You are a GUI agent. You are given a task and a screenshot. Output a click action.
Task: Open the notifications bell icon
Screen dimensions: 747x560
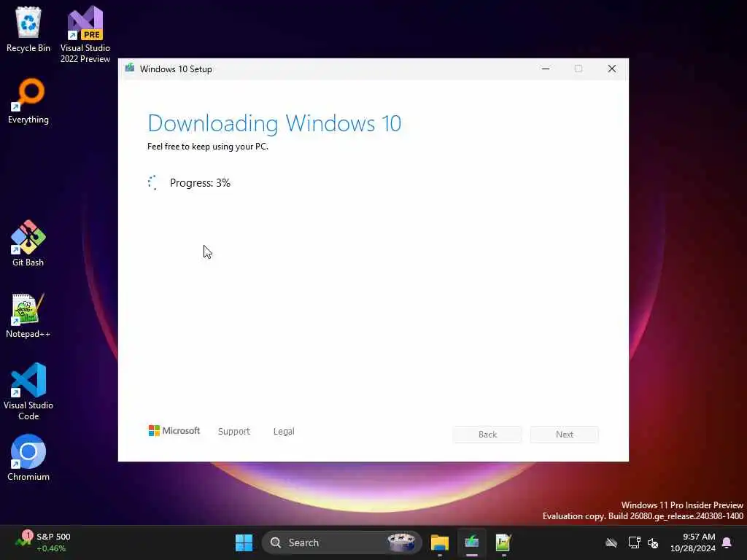tap(727, 542)
